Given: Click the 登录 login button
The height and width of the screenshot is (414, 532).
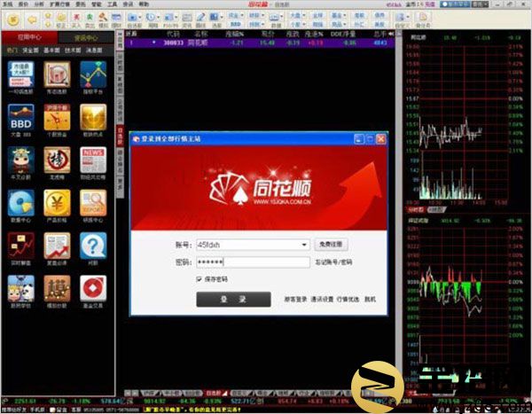Looking at the screenshot, I should [x=233, y=300].
